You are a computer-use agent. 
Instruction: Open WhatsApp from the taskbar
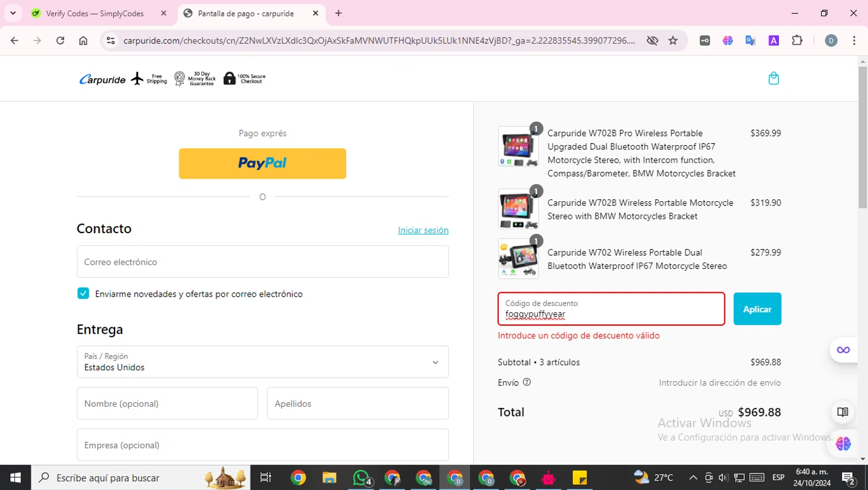(361, 478)
